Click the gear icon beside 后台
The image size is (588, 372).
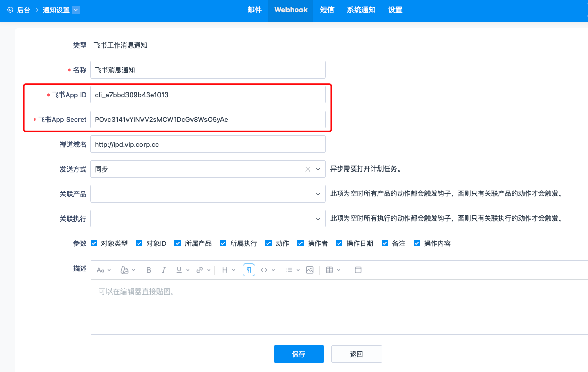(x=10, y=10)
